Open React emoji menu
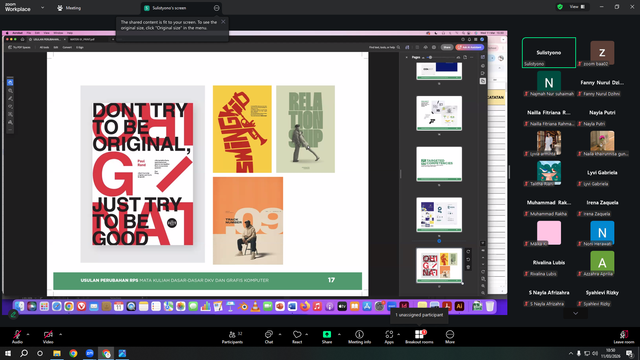Screen dimensions: 640x360 pos(297,337)
